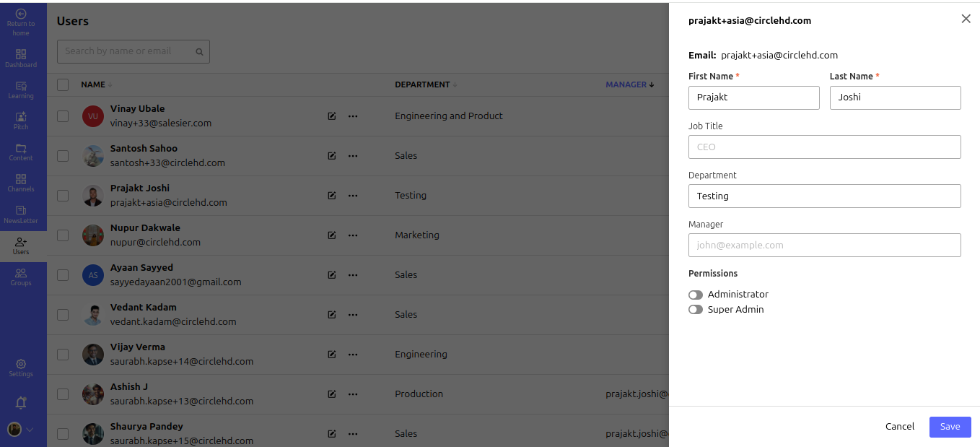The image size is (980, 447).
Task: Click the Save button
Action: click(x=950, y=427)
